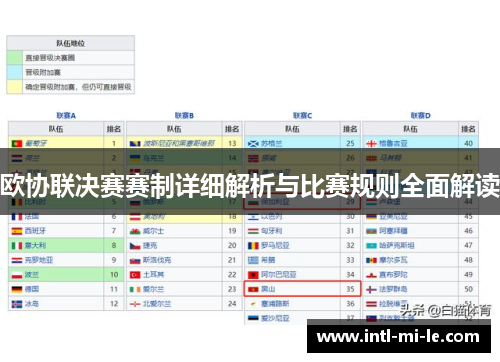The image size is (500, 362).
Task: Click the Iceland flag beside 冰岛
Action: click(x=17, y=304)
